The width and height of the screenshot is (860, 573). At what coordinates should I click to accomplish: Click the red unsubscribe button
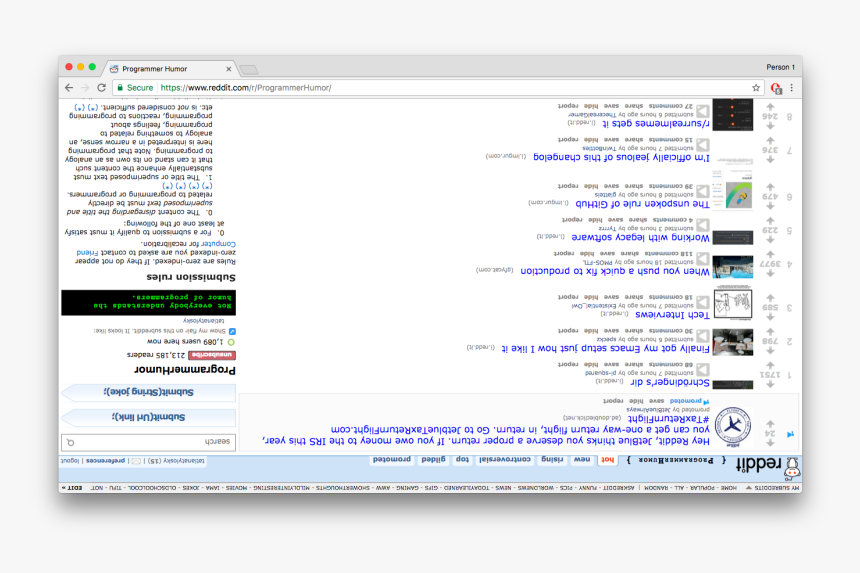point(212,355)
